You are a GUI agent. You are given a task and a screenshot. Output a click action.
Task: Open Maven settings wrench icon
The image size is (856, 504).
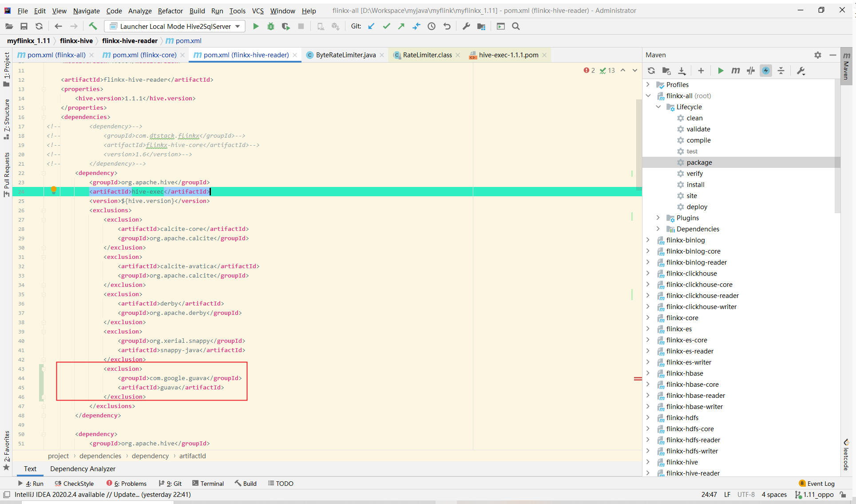pyautogui.click(x=801, y=71)
